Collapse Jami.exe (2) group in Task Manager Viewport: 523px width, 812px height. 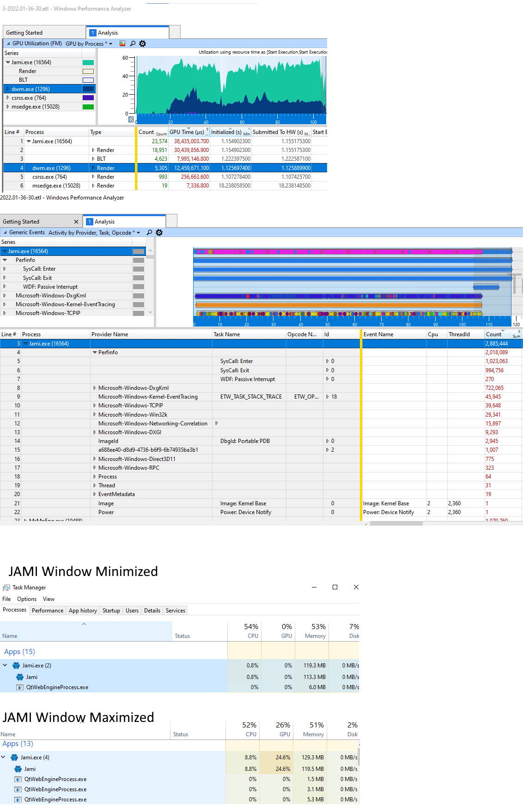[x=5, y=666]
